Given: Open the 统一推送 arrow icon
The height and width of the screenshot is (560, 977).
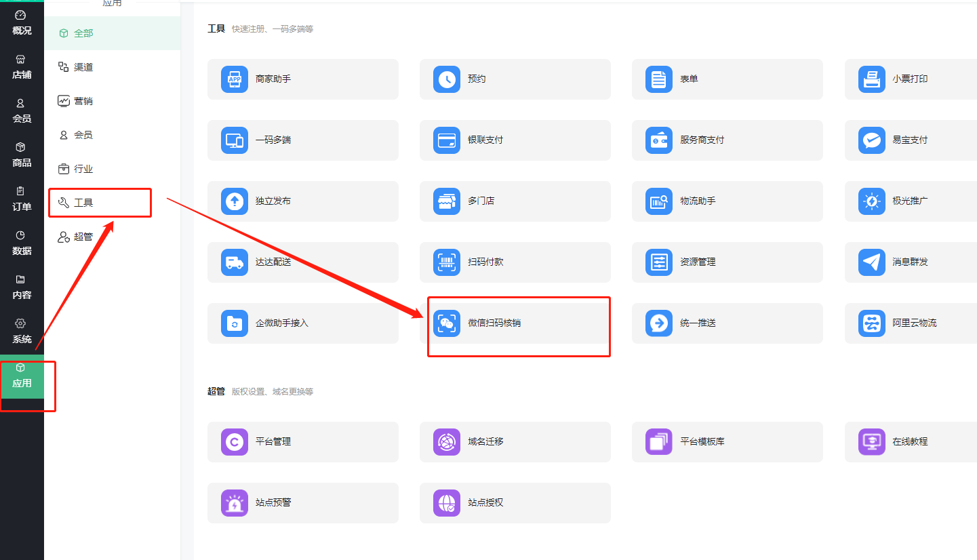Looking at the screenshot, I should pos(659,323).
